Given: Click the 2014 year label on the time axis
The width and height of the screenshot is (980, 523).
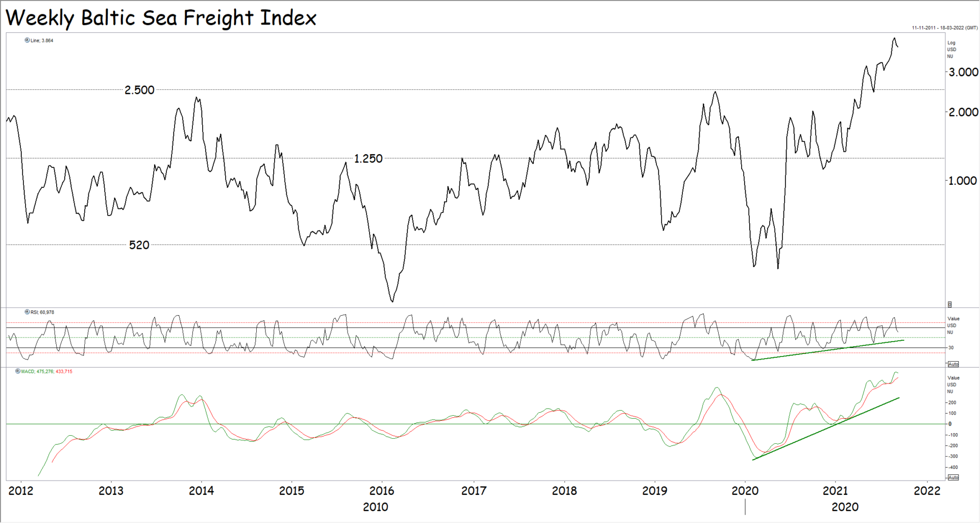Looking at the screenshot, I should pyautogui.click(x=201, y=491).
